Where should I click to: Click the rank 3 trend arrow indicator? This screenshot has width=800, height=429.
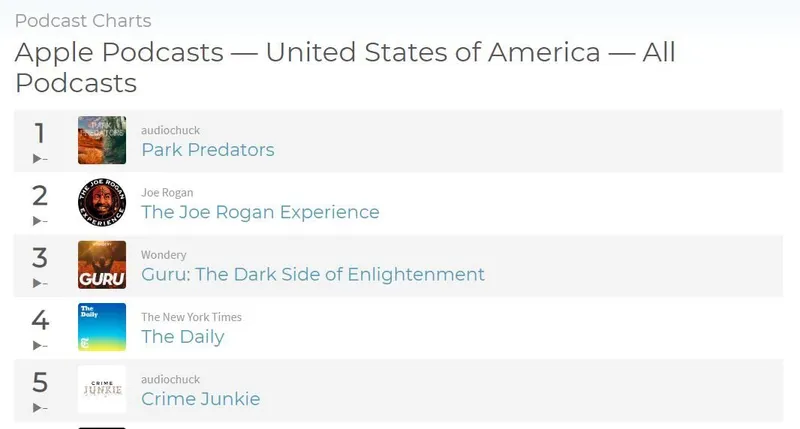pos(40,283)
